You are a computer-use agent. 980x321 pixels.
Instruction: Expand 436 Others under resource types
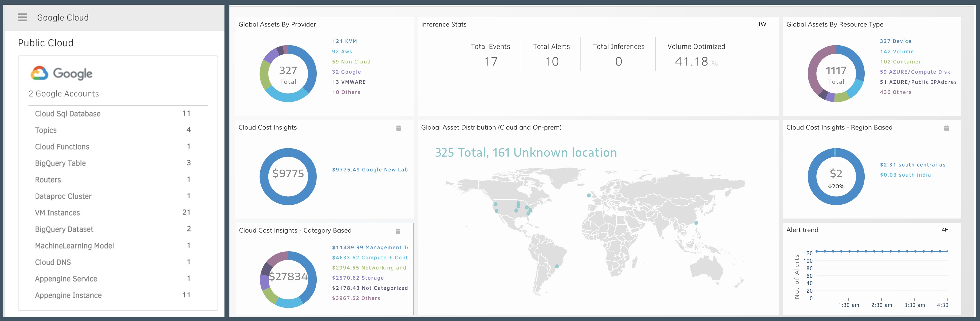click(x=897, y=92)
